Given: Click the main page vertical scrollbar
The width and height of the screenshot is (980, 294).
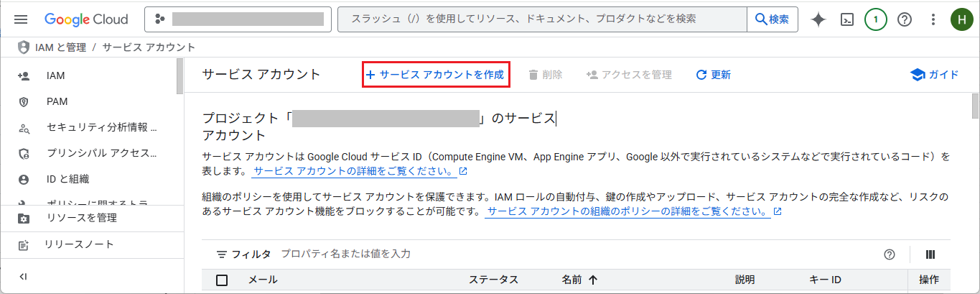Looking at the screenshot, I should (975, 105).
